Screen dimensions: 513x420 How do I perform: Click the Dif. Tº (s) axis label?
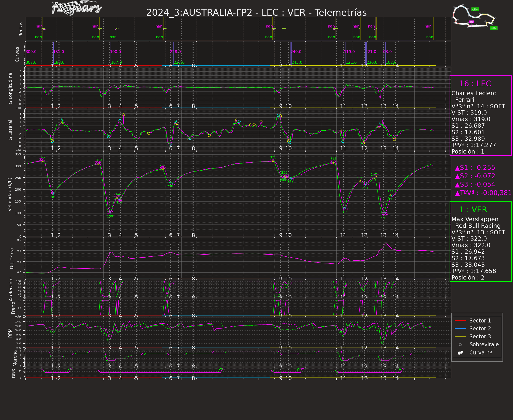click(12, 259)
